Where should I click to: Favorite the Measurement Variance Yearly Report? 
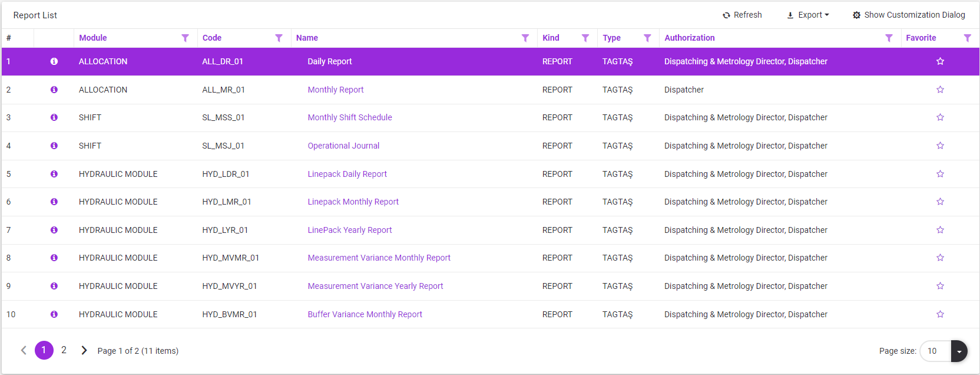(x=940, y=286)
